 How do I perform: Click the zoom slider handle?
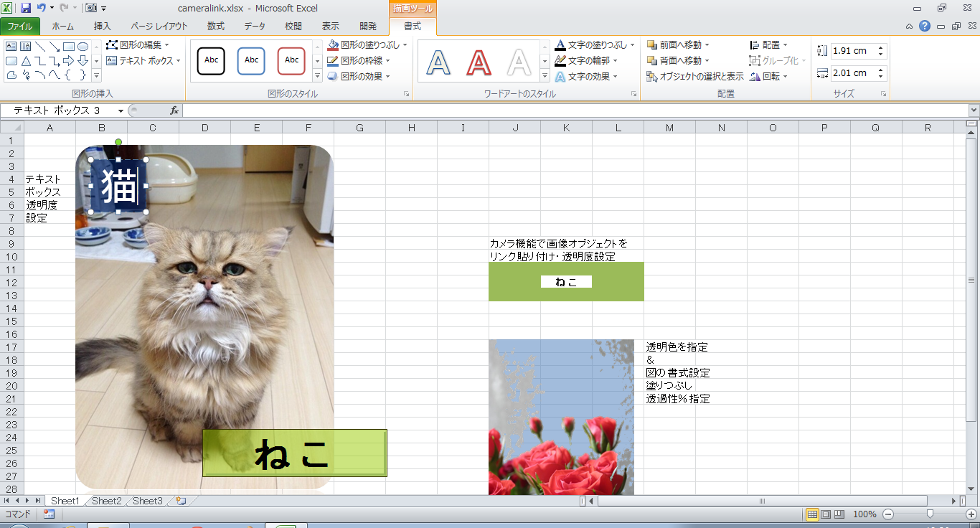(930, 514)
